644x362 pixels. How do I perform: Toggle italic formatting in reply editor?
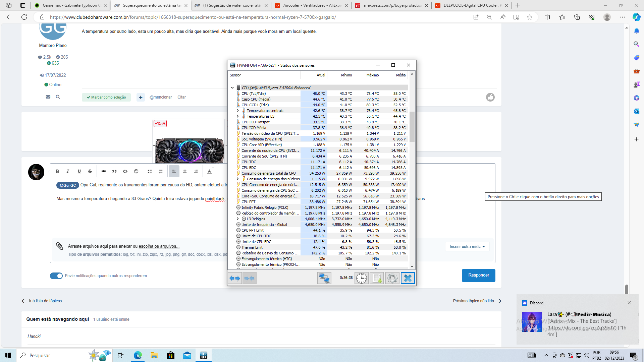(x=68, y=171)
